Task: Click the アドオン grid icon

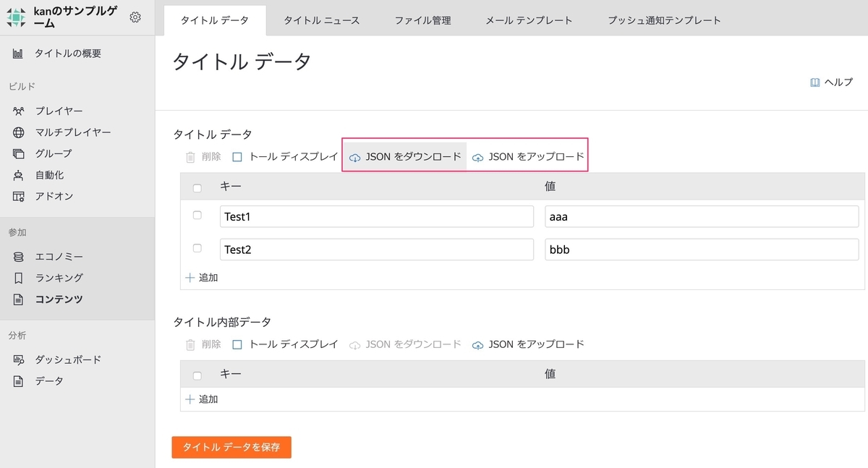Action: click(x=19, y=196)
